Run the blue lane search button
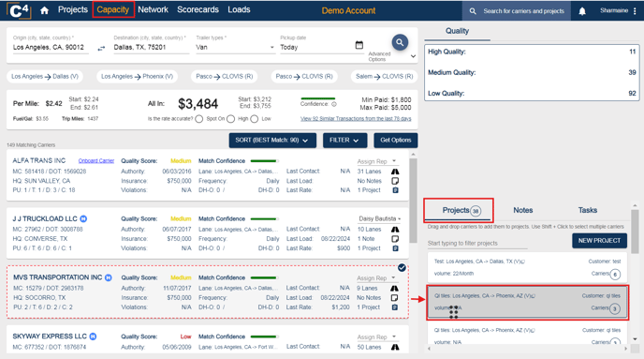This screenshot has height=359, width=644. tap(400, 42)
